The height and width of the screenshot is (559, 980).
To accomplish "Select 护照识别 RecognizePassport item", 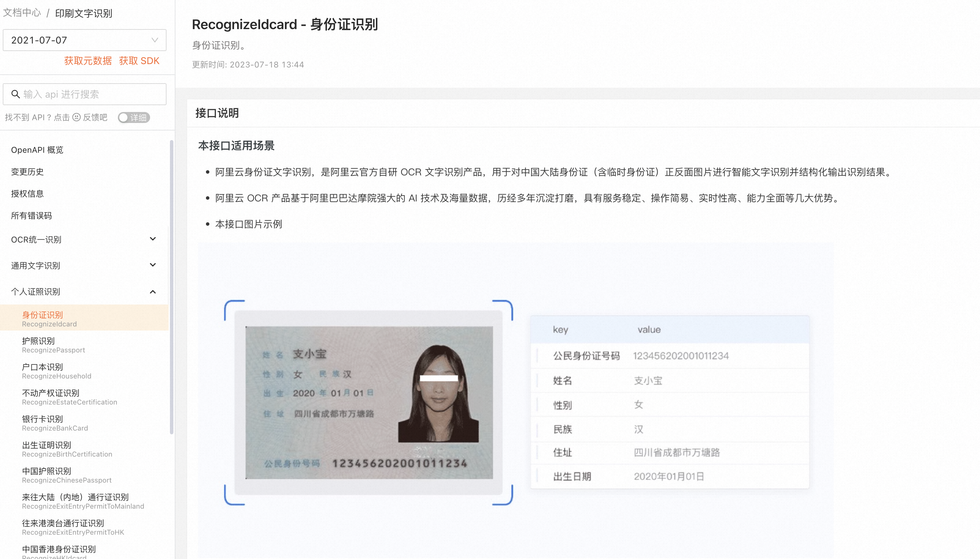I will pyautogui.click(x=84, y=345).
